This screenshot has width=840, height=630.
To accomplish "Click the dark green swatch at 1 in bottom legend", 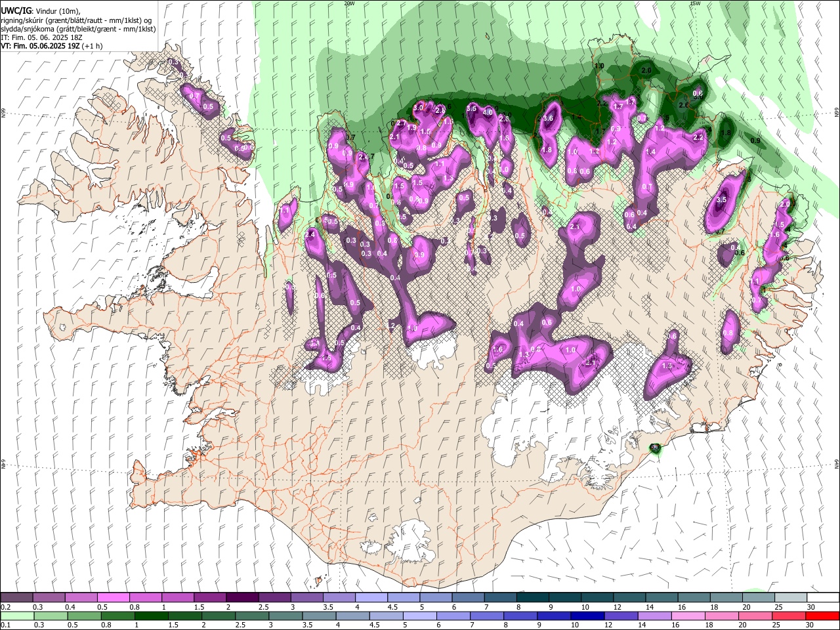I will (152, 616).
